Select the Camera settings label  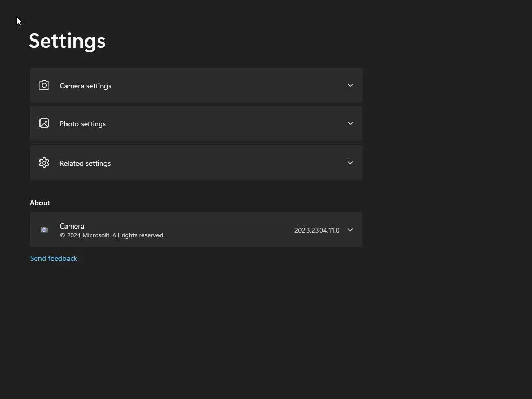(85, 86)
